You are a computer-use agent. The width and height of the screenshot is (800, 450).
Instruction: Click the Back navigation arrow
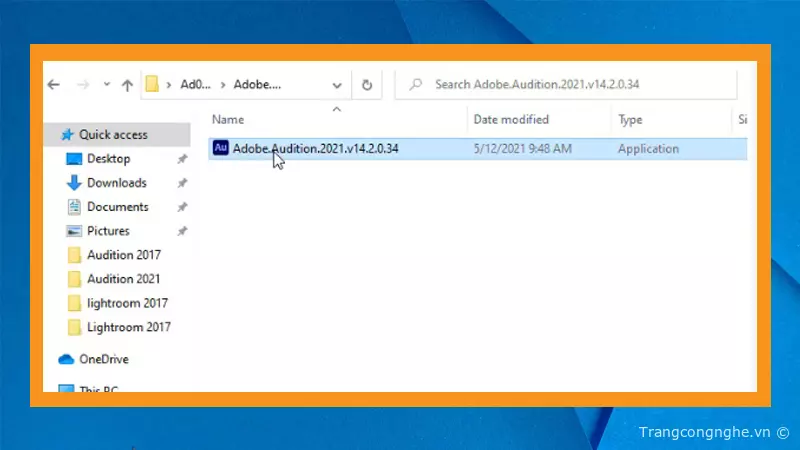point(54,85)
